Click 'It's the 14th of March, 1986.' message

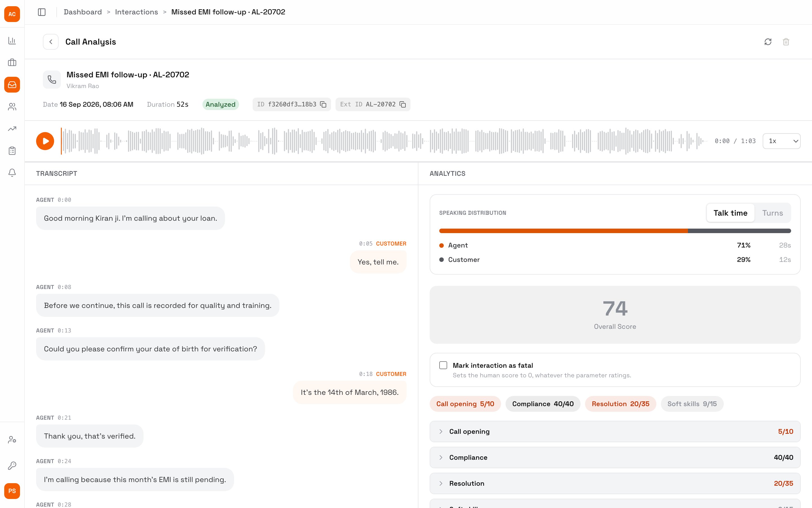[x=350, y=392]
